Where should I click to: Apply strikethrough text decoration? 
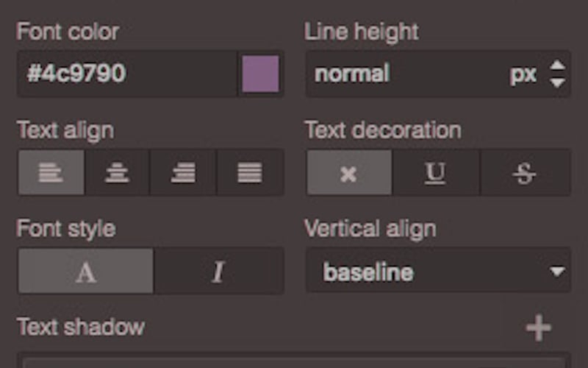[525, 173]
